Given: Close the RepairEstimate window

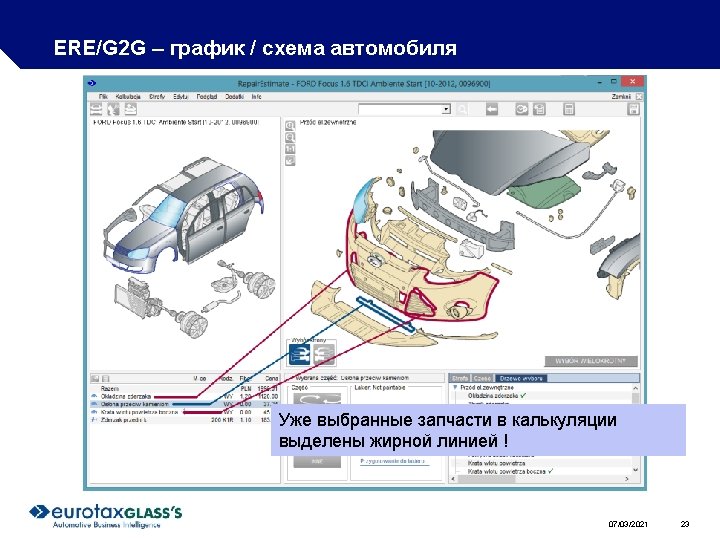Looking at the screenshot, I should (633, 82).
